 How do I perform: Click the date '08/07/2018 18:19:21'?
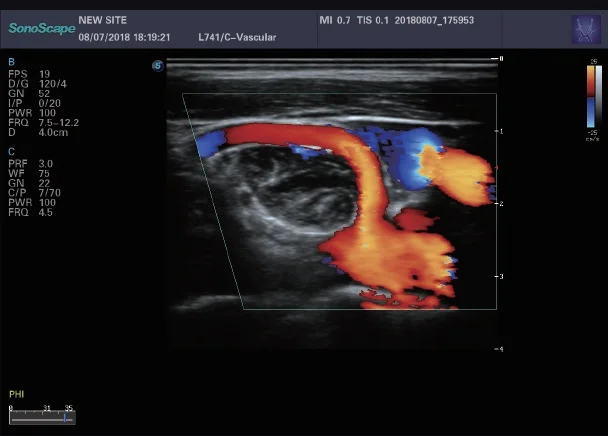pos(124,38)
